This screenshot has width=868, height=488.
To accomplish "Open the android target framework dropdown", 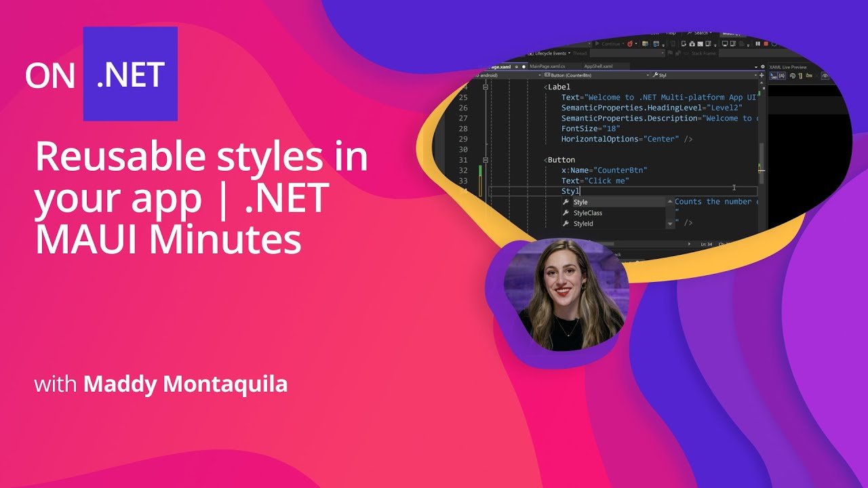I will pos(509,75).
